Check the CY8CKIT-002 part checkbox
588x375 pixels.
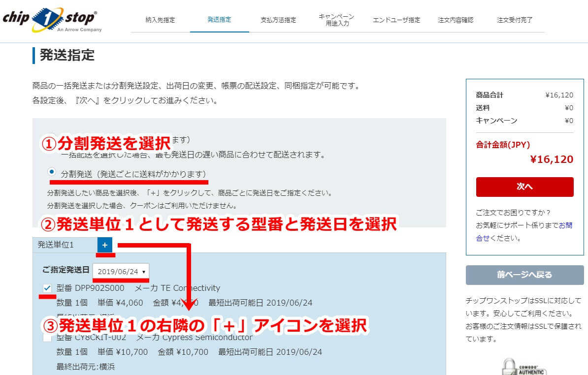[47, 338]
